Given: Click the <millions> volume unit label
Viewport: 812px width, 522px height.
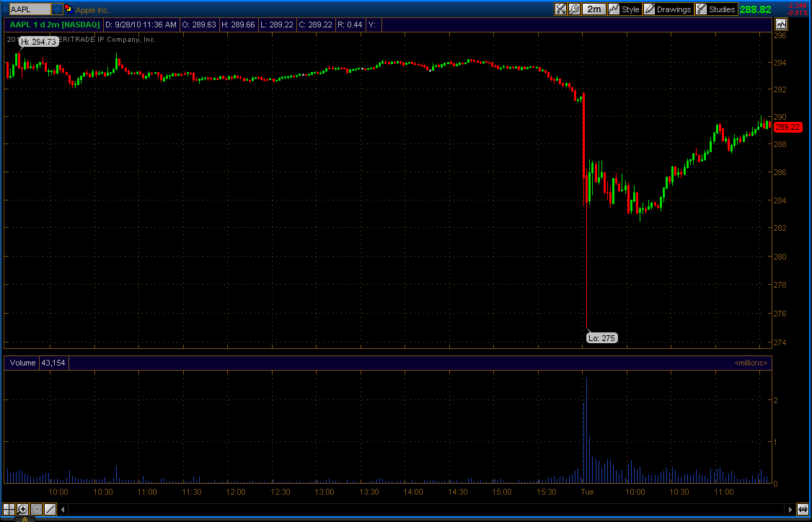Looking at the screenshot, I should pyautogui.click(x=751, y=363).
